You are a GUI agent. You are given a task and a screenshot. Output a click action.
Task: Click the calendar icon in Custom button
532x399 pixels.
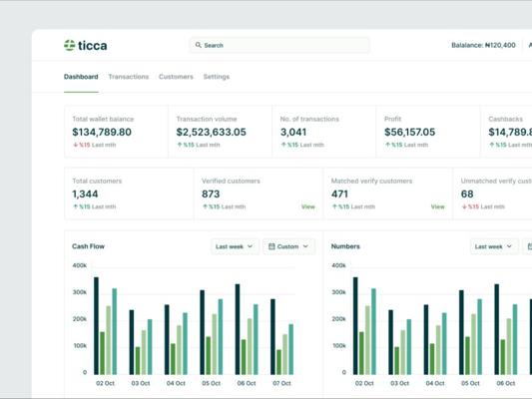[x=271, y=246]
